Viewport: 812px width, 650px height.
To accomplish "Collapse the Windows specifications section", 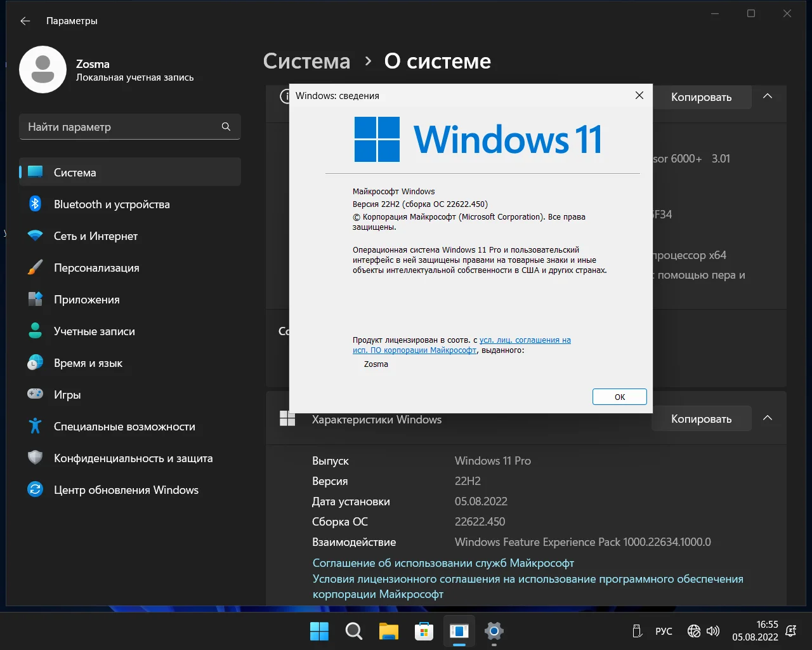I will pyautogui.click(x=768, y=418).
